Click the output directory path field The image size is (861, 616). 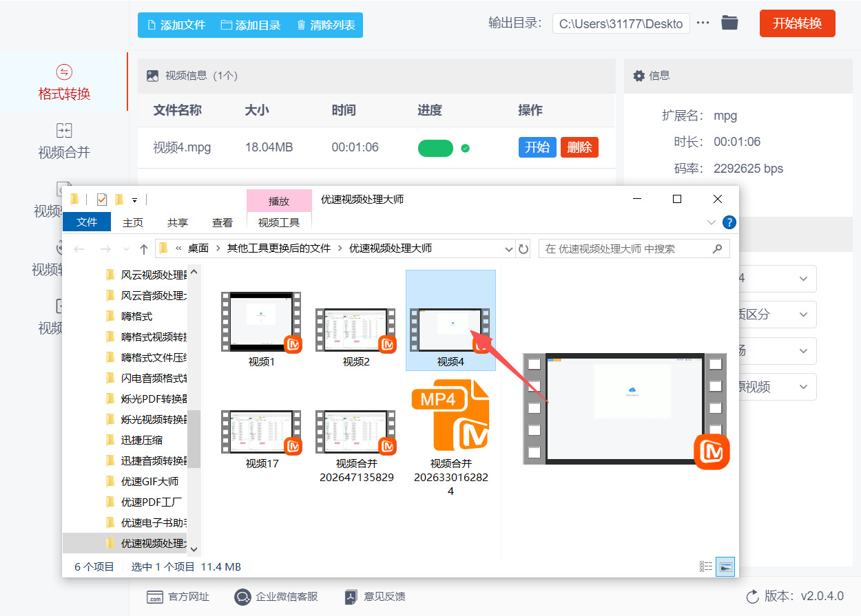[x=621, y=23]
